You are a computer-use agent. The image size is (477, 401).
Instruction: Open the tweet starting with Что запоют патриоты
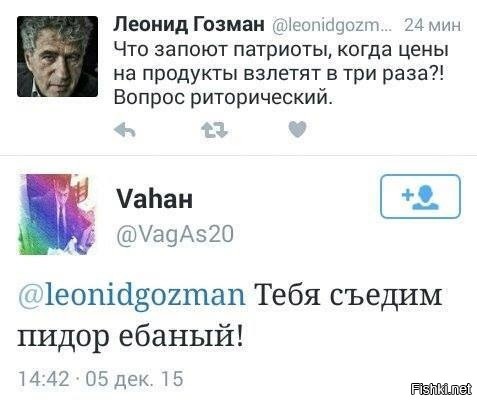click(x=281, y=73)
